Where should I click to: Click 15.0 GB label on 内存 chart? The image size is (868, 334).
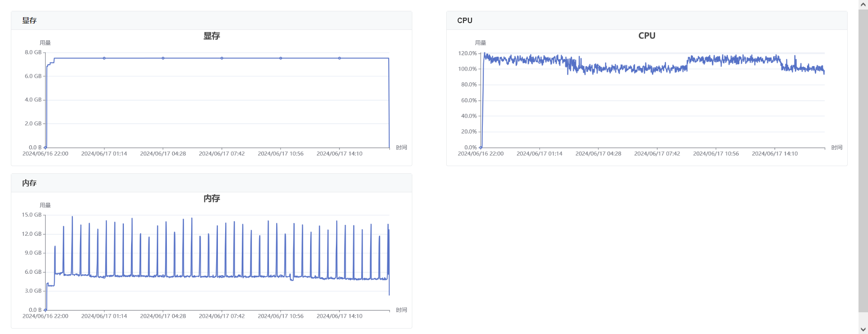[32, 215]
